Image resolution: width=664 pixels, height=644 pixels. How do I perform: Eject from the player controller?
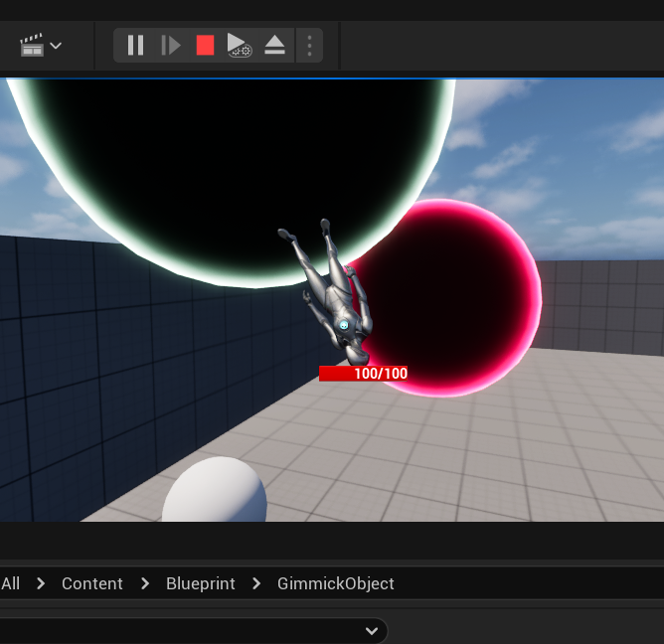coord(274,45)
